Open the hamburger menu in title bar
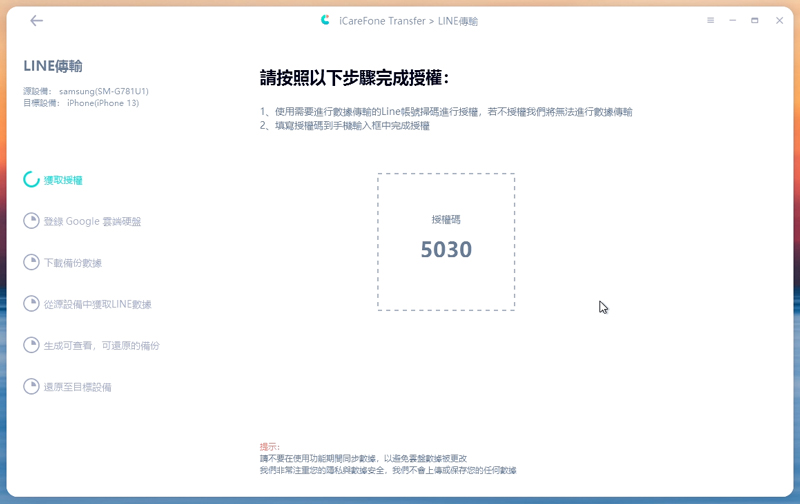The height and width of the screenshot is (504, 800). pyautogui.click(x=711, y=20)
